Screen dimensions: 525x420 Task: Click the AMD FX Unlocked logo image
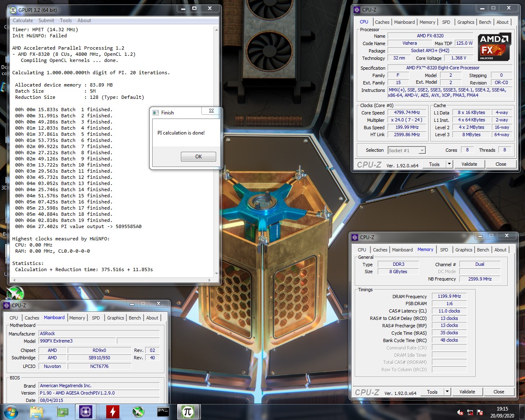(x=495, y=47)
